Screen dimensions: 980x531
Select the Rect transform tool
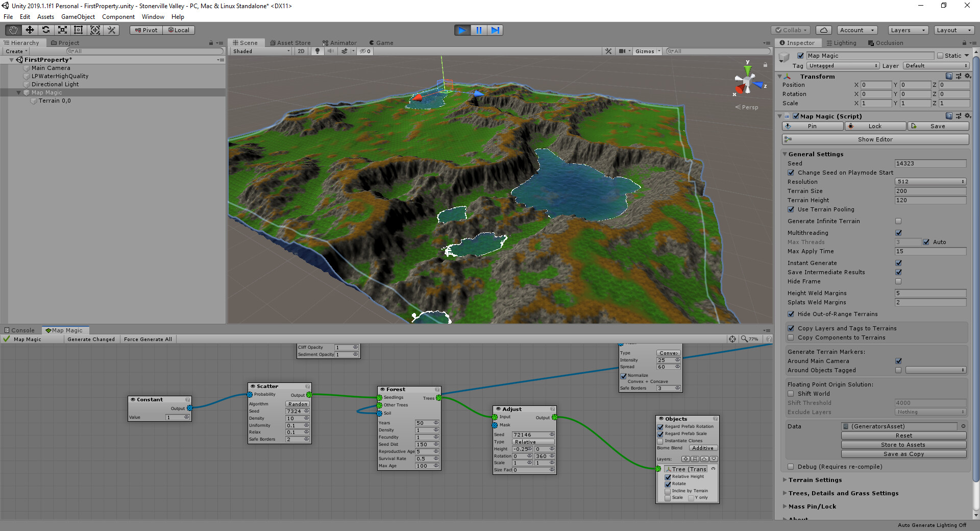(78, 30)
